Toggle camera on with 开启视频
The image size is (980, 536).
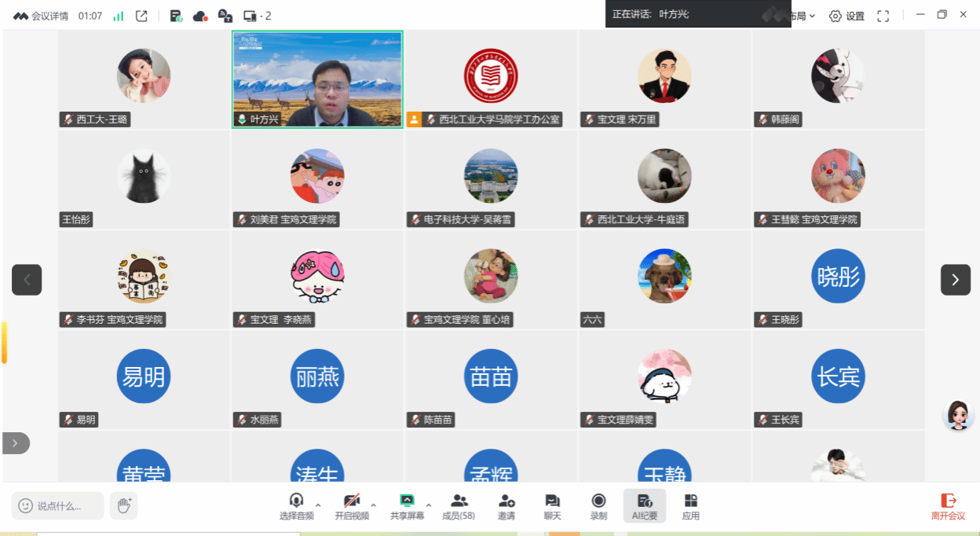(x=351, y=507)
